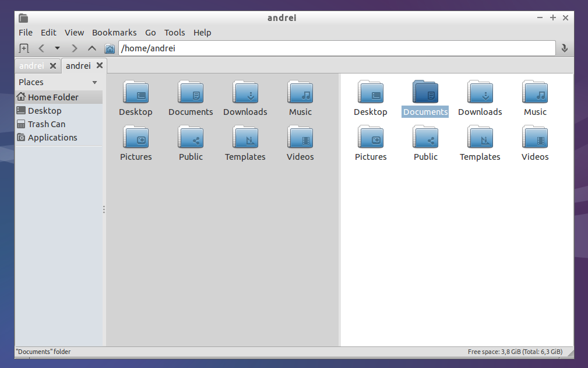588x368 pixels.
Task: Select the Documents folder in left pane
Action: (x=191, y=99)
